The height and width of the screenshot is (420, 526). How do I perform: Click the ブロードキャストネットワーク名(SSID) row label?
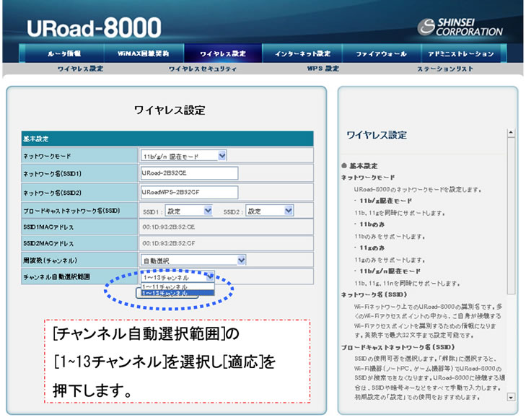(x=71, y=211)
